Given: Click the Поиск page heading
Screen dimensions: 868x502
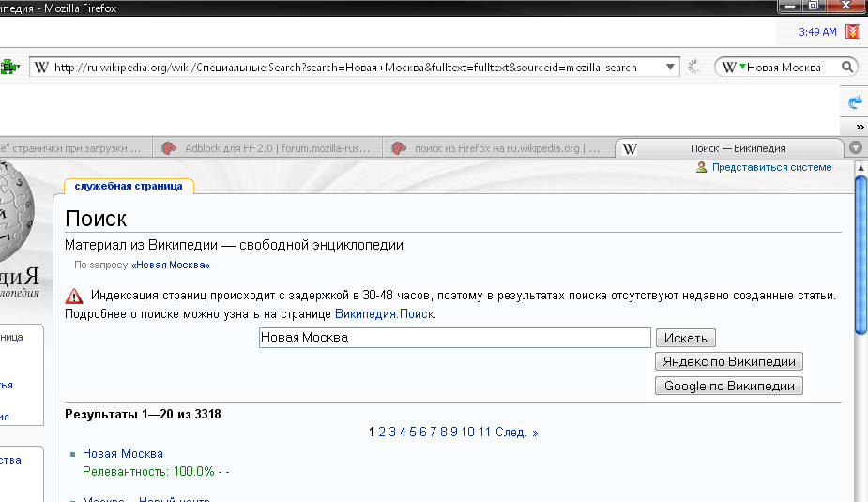Looking at the screenshot, I should [x=96, y=219].
